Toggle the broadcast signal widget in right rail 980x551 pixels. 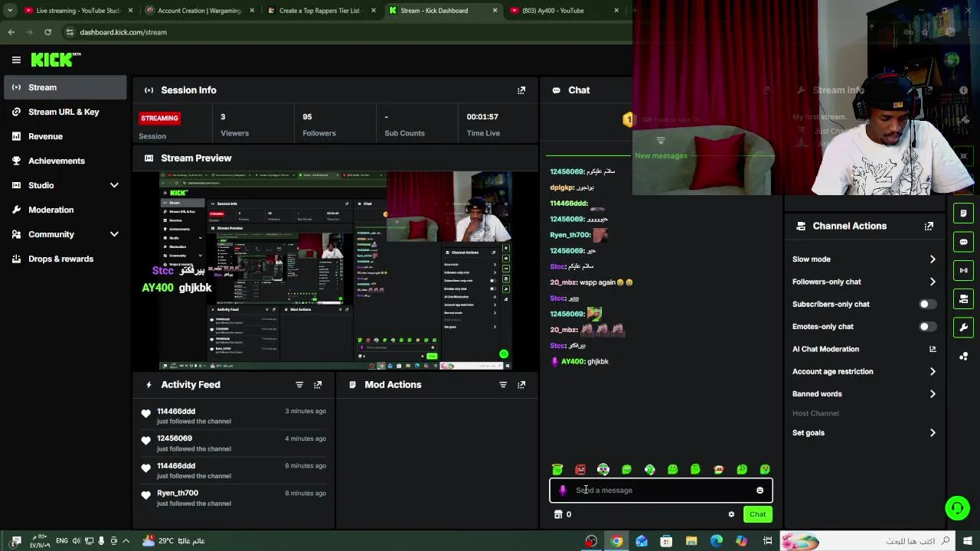point(963,270)
